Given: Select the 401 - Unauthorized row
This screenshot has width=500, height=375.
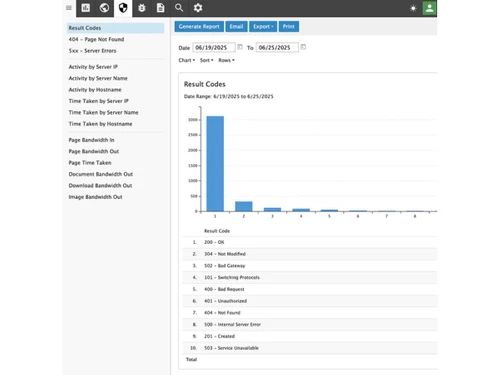Looking at the screenshot, I should (310, 301).
